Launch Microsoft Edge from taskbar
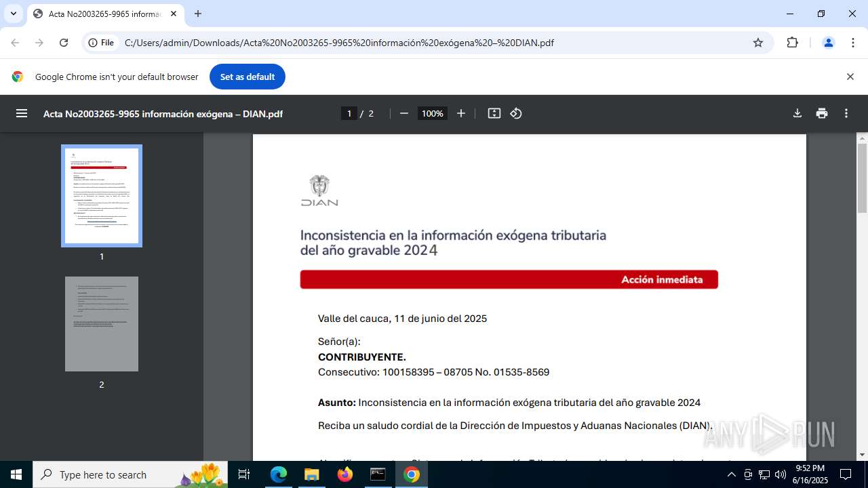The image size is (868, 488). tap(279, 474)
